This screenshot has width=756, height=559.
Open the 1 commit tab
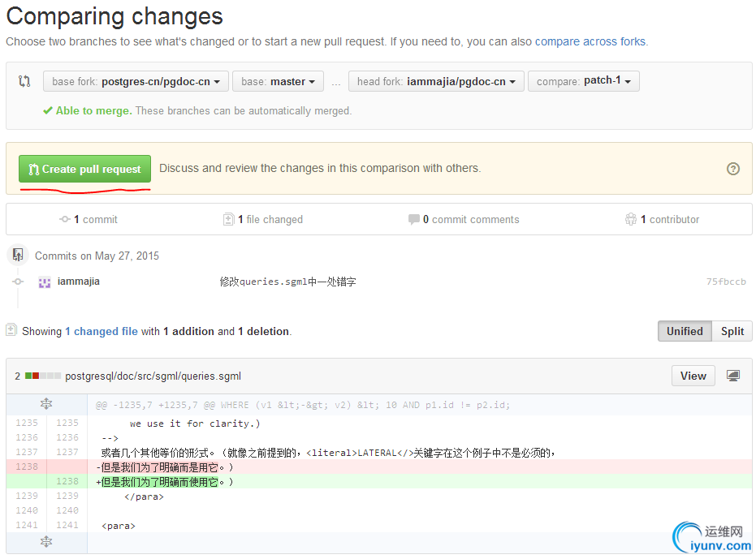[x=89, y=219]
